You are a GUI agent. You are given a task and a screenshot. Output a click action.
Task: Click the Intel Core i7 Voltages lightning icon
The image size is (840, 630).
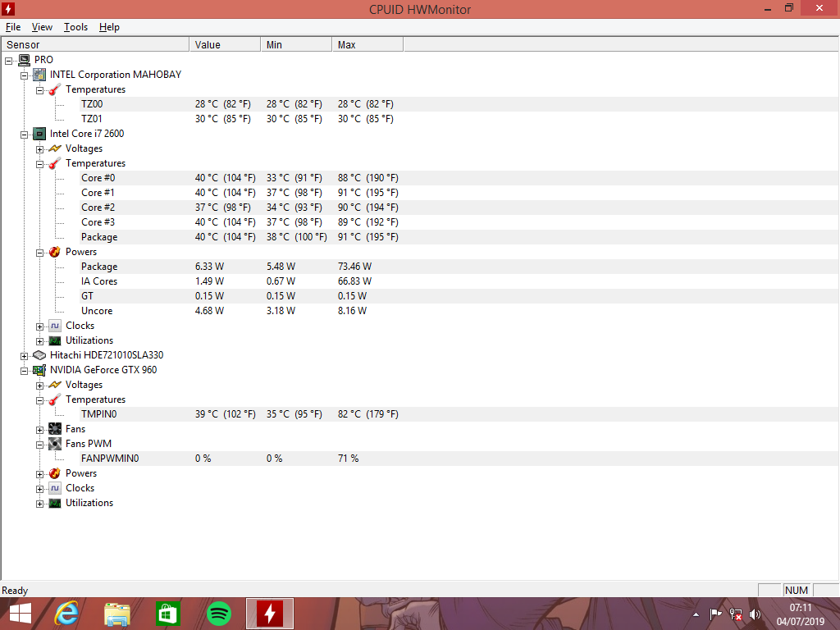55,148
